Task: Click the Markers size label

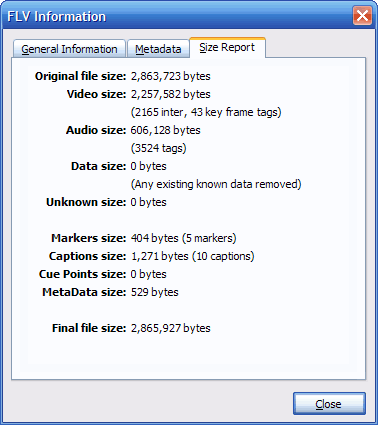Action: point(89,238)
